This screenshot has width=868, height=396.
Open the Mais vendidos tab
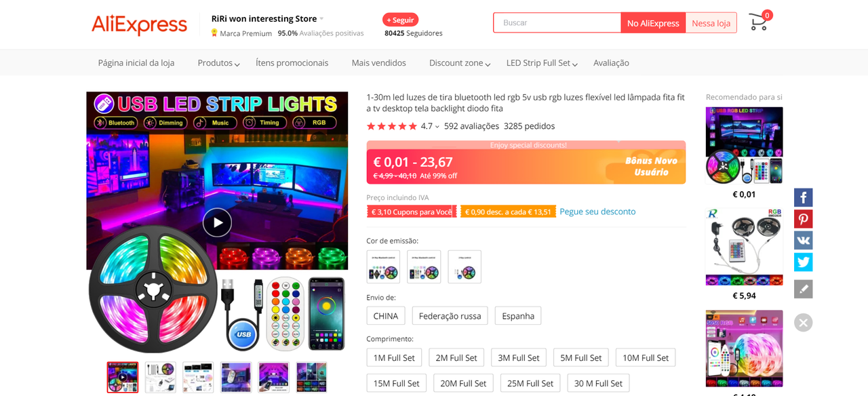pos(378,62)
